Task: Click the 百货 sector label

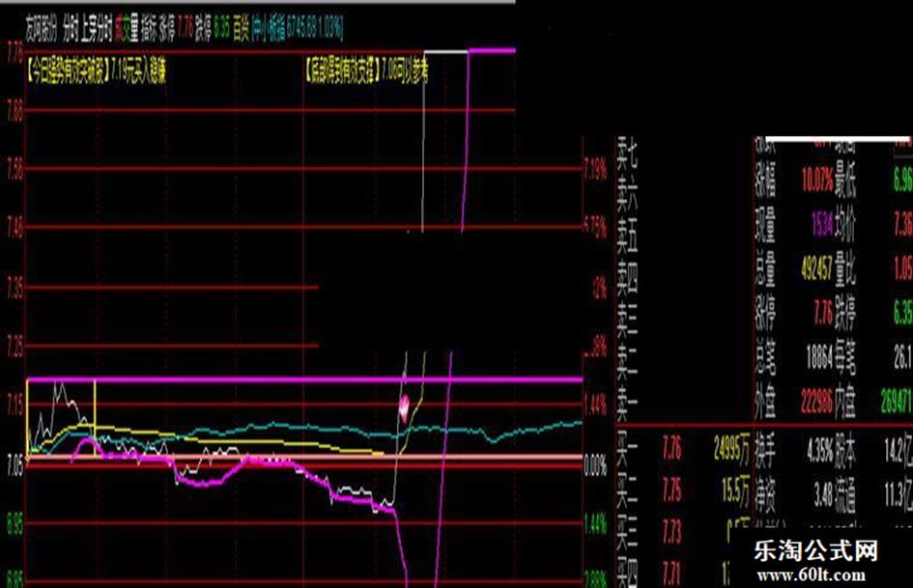Action: (x=242, y=29)
